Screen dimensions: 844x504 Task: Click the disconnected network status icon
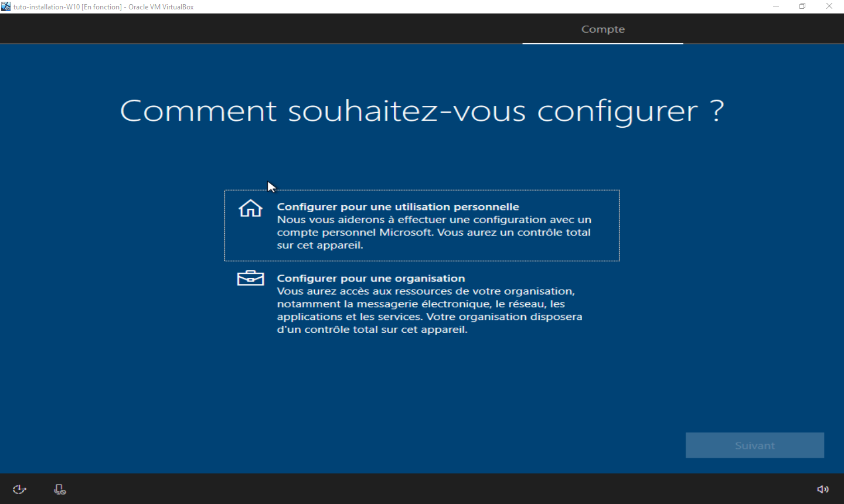(x=60, y=489)
